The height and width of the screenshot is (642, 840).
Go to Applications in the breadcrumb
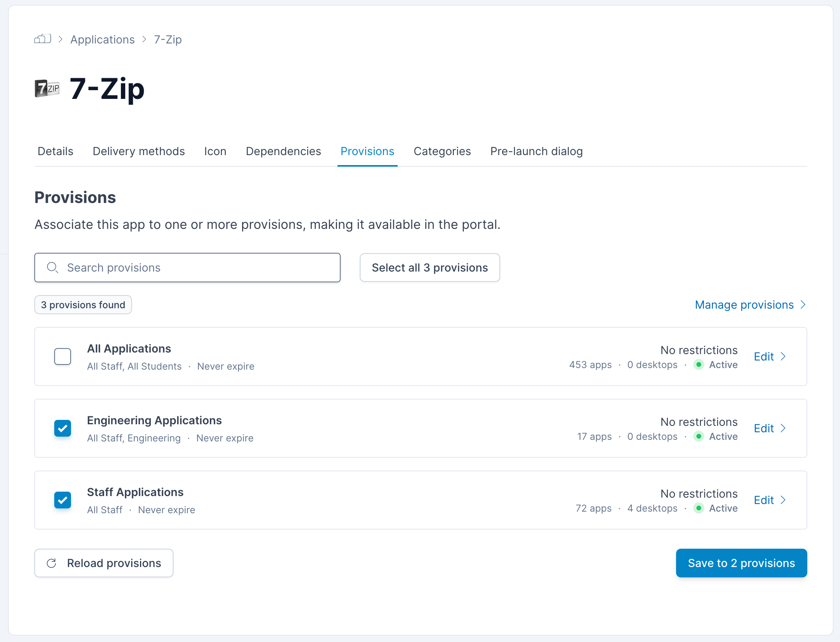click(x=103, y=39)
